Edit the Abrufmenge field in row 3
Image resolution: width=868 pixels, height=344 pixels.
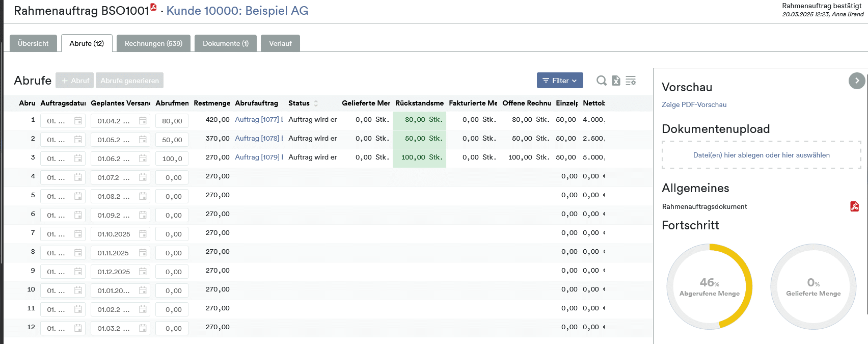(x=172, y=158)
